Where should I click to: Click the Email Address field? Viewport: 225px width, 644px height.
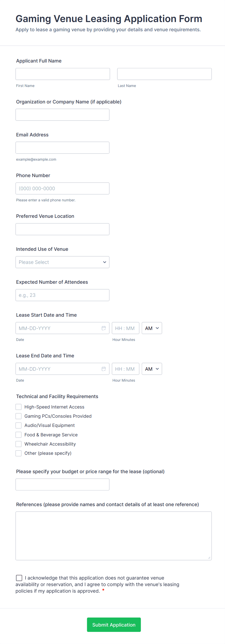tap(62, 148)
